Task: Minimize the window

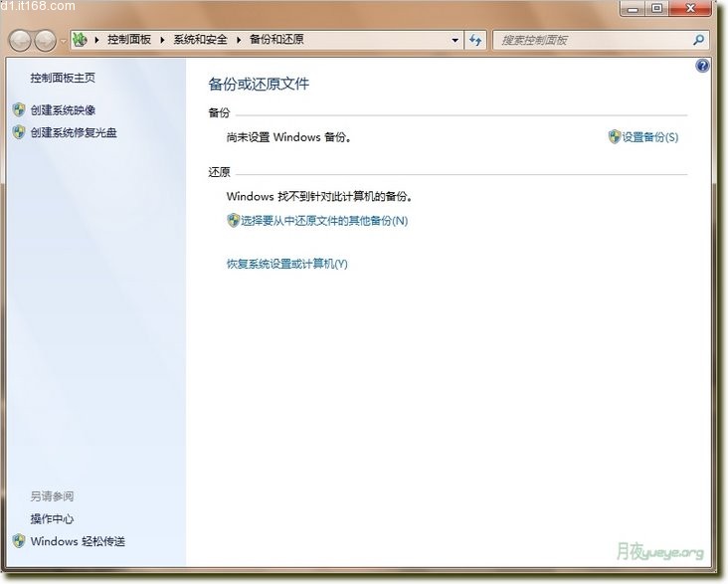Action: 633,9
